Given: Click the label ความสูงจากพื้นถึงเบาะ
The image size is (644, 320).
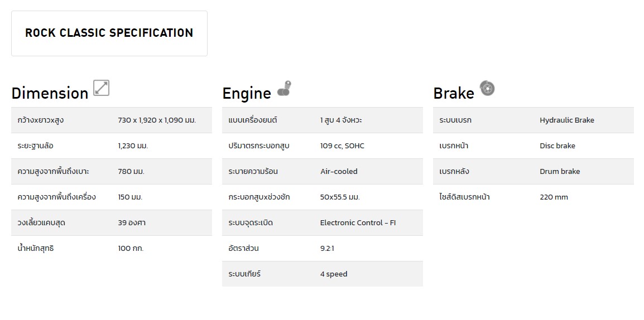Looking at the screenshot, I should 54,171.
